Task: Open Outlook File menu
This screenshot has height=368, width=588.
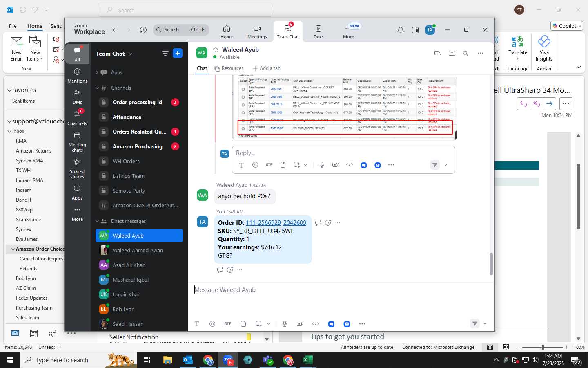Action: [13, 26]
